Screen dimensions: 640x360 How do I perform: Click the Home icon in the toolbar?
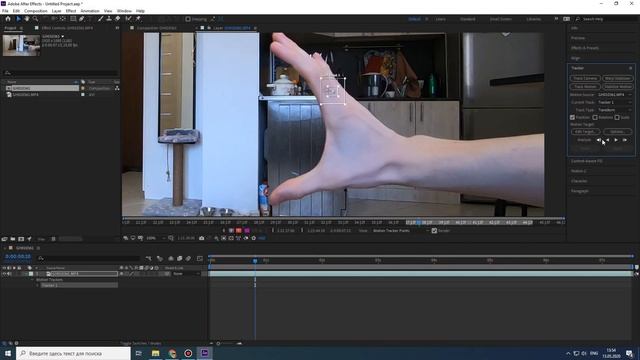[x=8, y=19]
